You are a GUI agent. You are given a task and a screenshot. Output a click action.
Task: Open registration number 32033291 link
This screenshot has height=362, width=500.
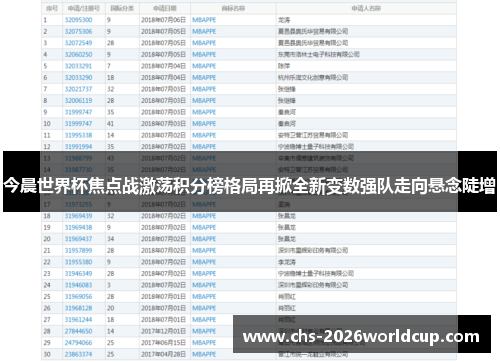pyautogui.click(x=78, y=66)
